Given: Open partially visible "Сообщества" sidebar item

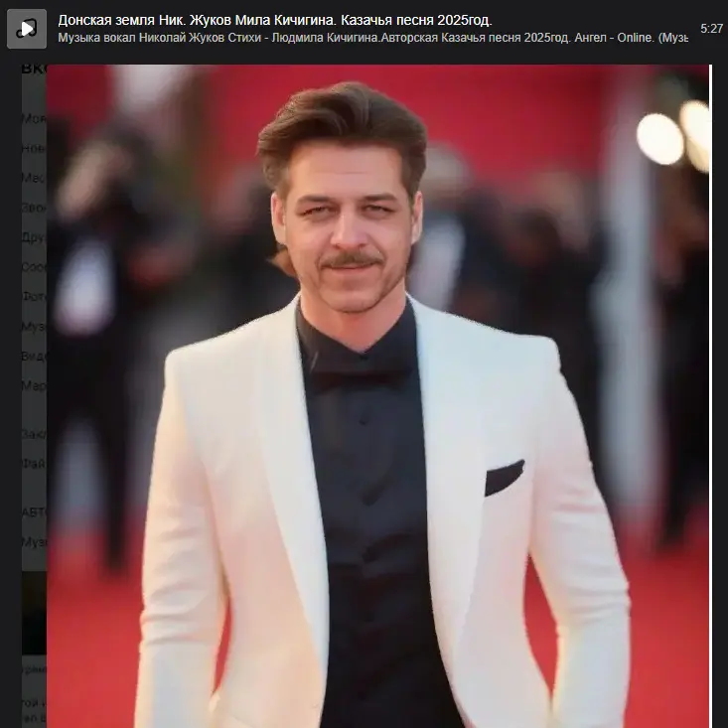Looking at the screenshot, I should (x=33, y=267).
